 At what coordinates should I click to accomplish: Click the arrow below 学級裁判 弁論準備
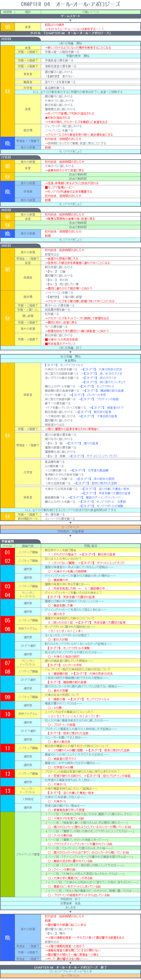[70, 536]
